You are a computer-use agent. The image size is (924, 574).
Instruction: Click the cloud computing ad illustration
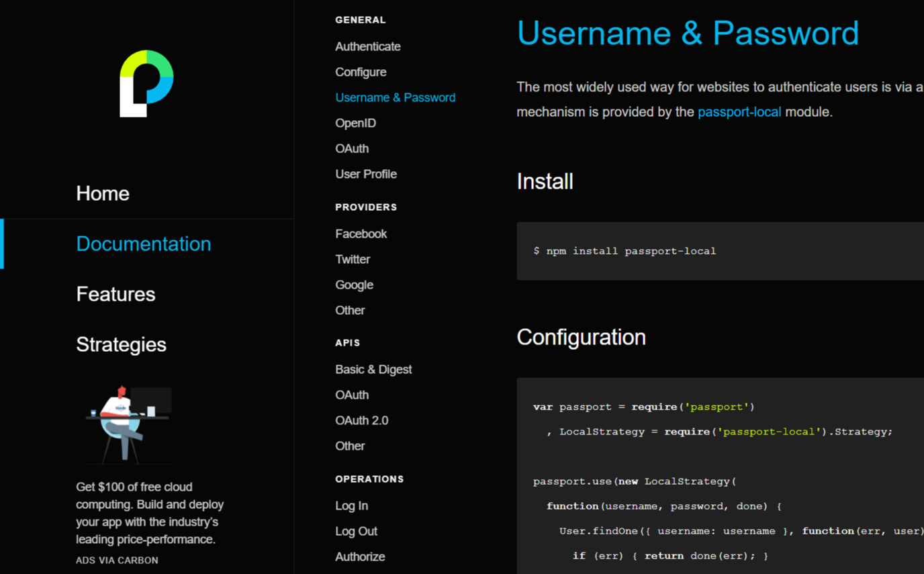pos(130,424)
